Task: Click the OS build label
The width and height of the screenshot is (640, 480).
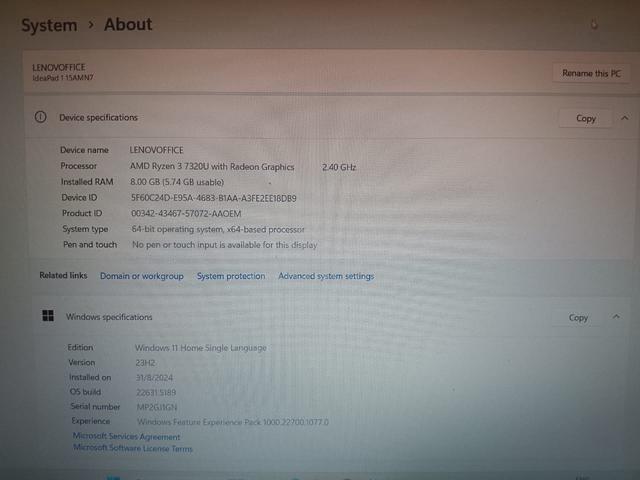Action: point(85,392)
